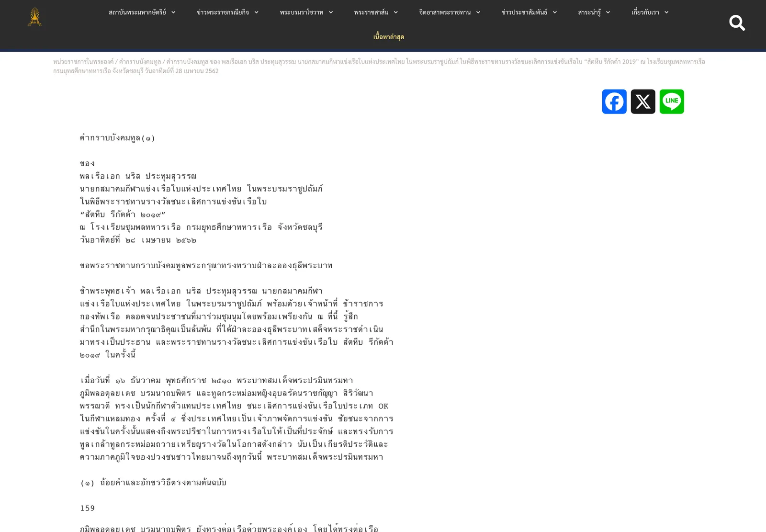Open the ข่าวประชาสัมพันธ์ menu
The height and width of the screenshot is (532, 766).
(524, 12)
